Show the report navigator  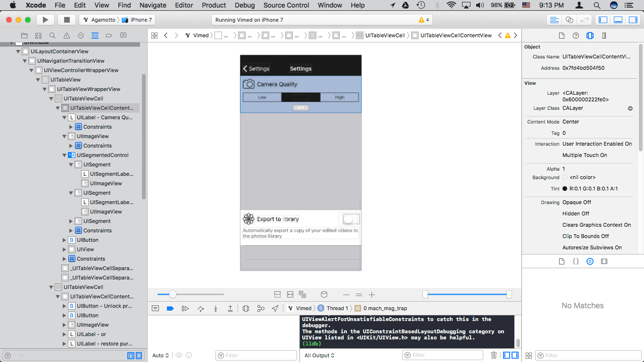point(123,35)
